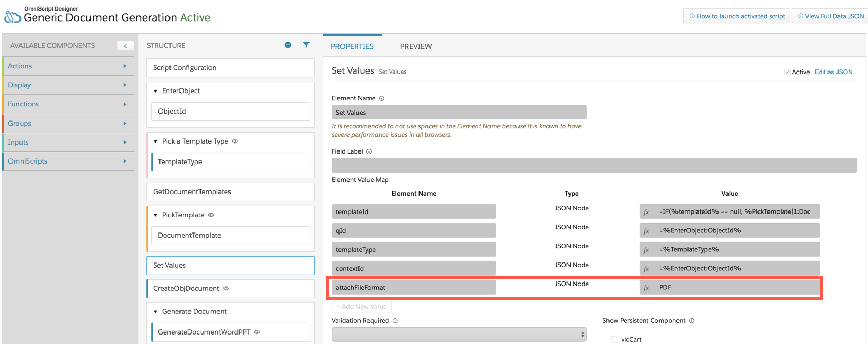The width and height of the screenshot is (868, 344).
Task: Open formula editor fx for templateId value
Action: (x=647, y=212)
